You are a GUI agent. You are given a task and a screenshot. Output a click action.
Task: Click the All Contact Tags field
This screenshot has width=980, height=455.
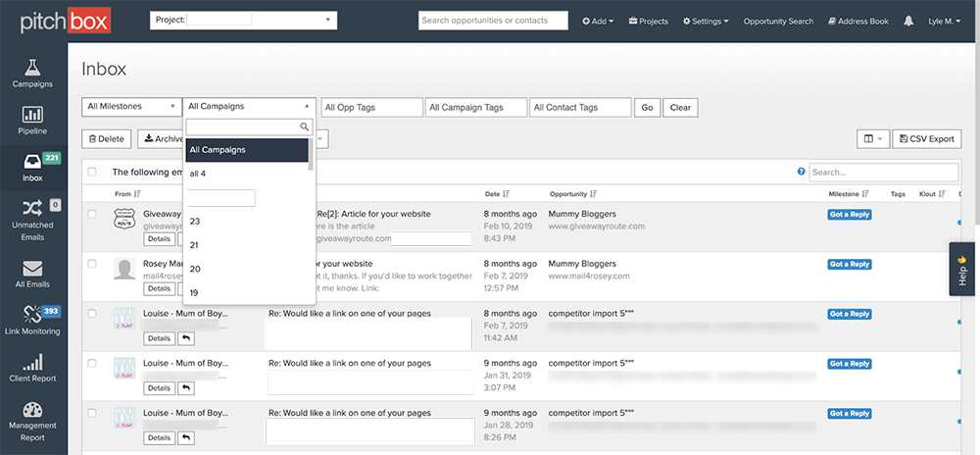point(580,108)
